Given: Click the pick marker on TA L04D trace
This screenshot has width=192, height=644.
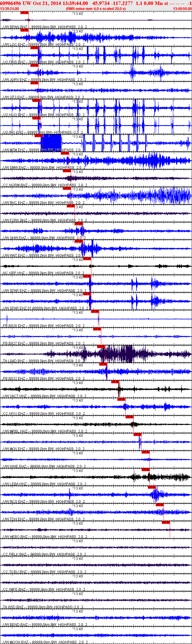Looking at the screenshot, I should click(x=101, y=347).
